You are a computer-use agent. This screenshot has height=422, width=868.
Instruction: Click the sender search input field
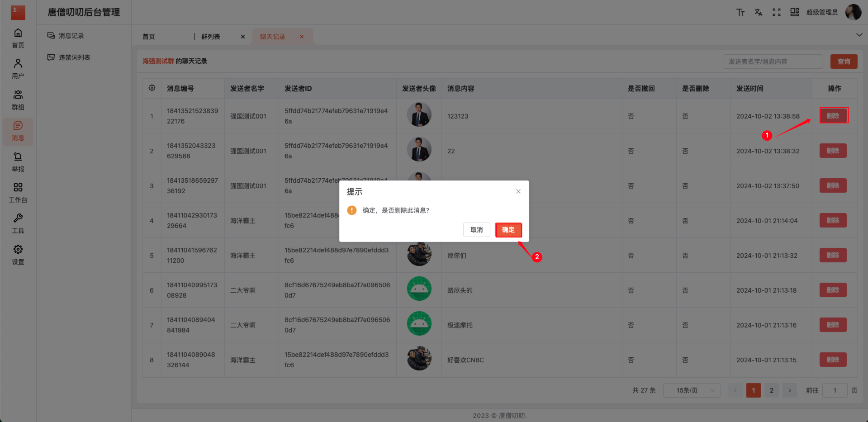[773, 62]
